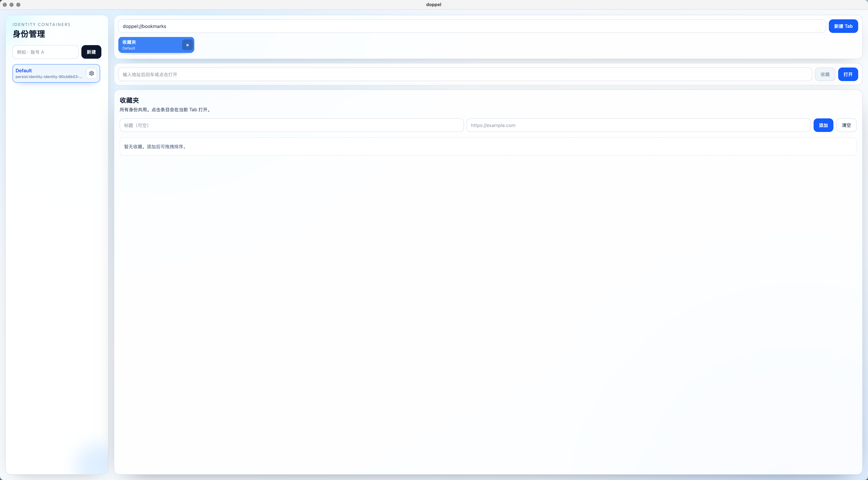Screen dimensions: 868x480
Task: Click the window zoom button
Action: click(x=18, y=4)
